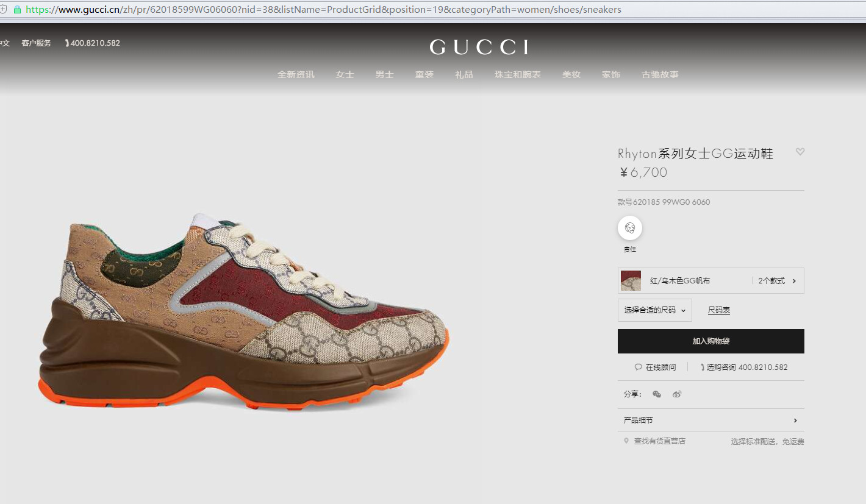866x504 pixels.
Task: Expand the 产品细节 section
Action: pos(711,421)
